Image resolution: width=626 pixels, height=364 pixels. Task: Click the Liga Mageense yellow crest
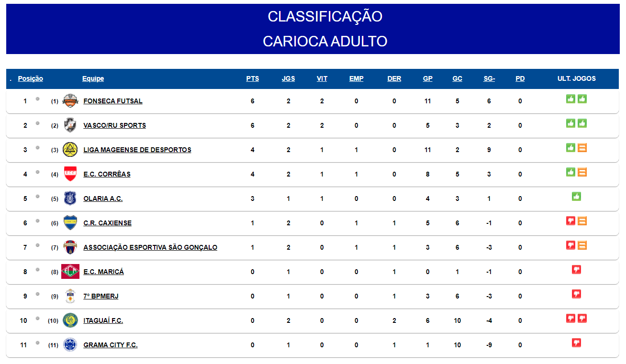coord(70,150)
